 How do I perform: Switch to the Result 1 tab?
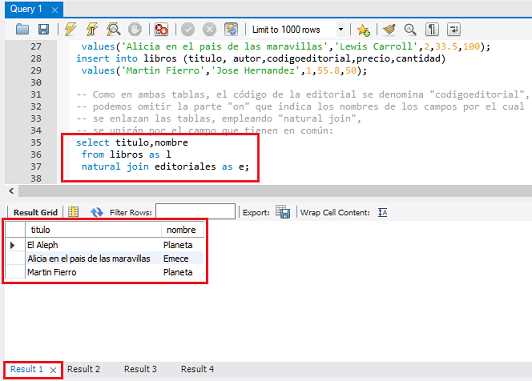tap(27, 369)
